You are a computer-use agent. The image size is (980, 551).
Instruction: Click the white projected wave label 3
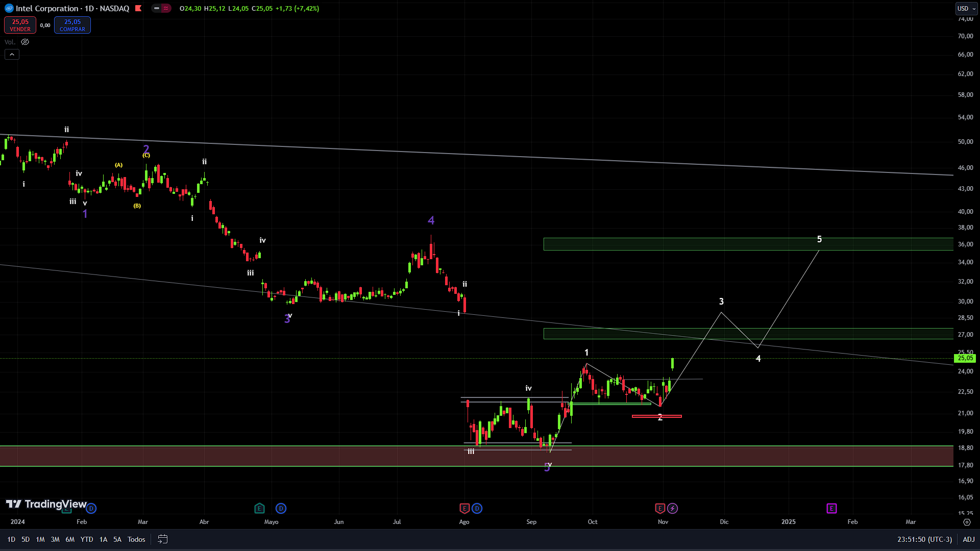click(x=721, y=302)
